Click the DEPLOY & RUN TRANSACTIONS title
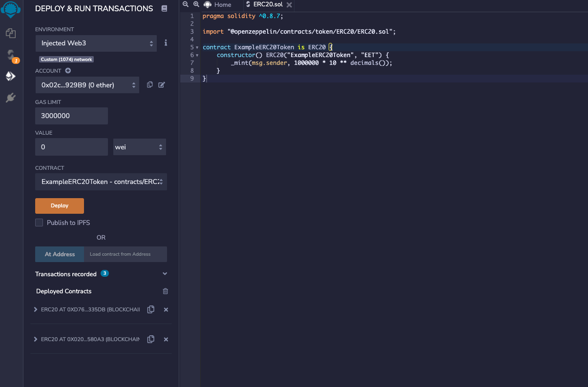 94,9
